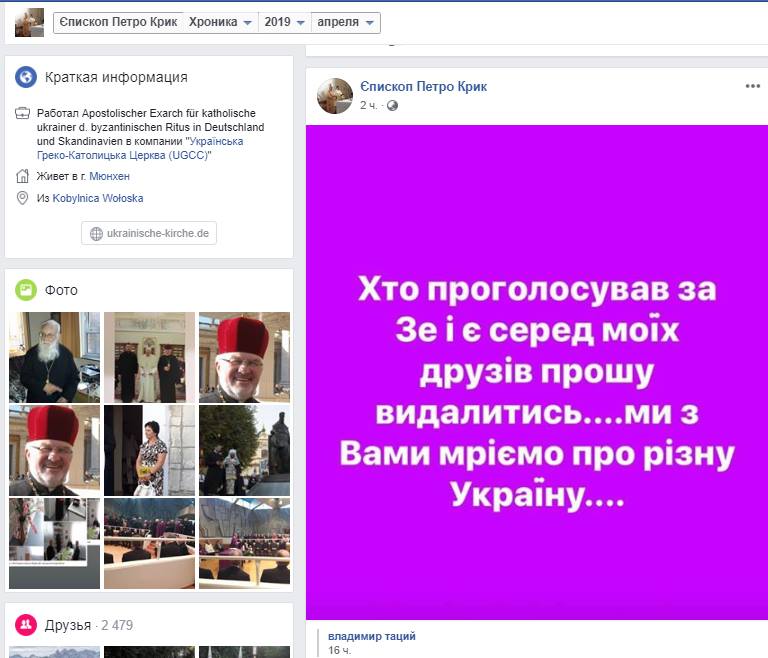The width and height of the screenshot is (768, 658).
Task: Open the post options three-dot menu
Action: [752, 86]
